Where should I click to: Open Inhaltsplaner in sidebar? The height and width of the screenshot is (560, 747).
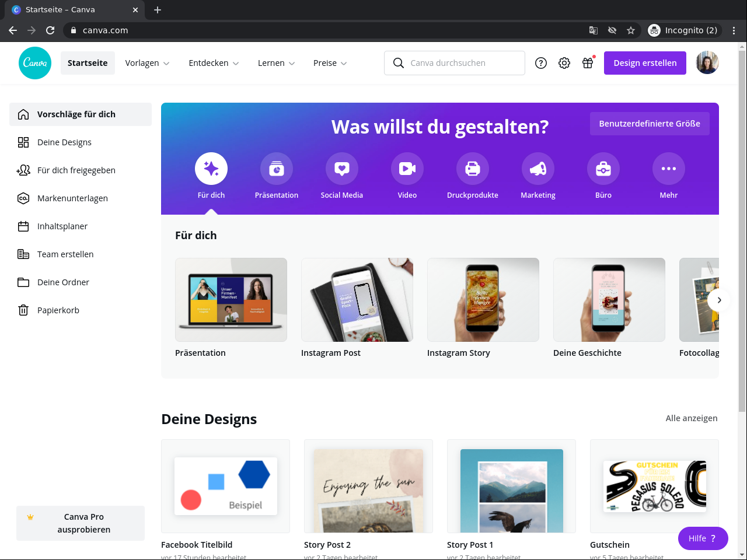pos(81,226)
